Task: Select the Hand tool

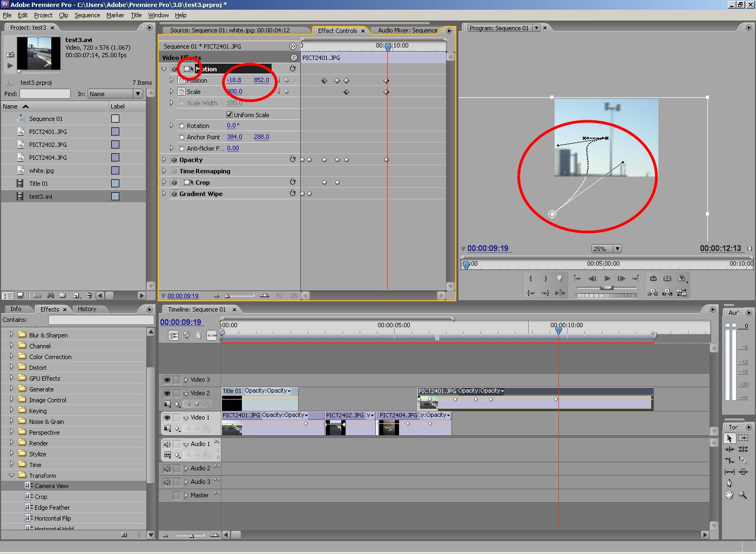Action: pos(729,495)
